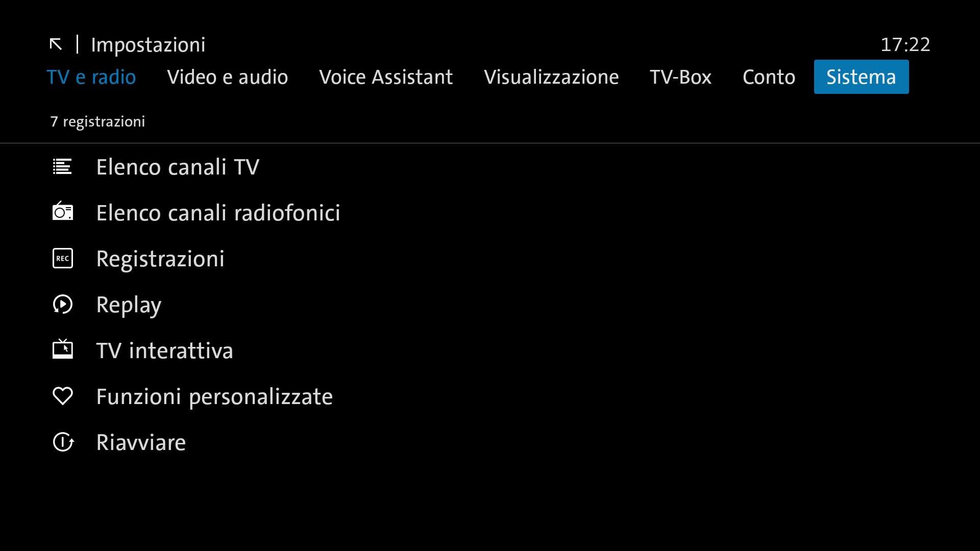Click the restart power icon

click(63, 442)
